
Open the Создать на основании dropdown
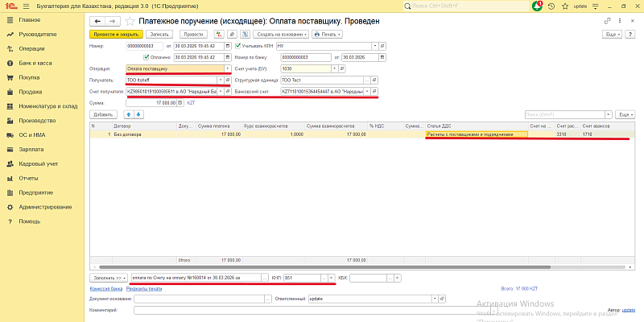(280, 35)
